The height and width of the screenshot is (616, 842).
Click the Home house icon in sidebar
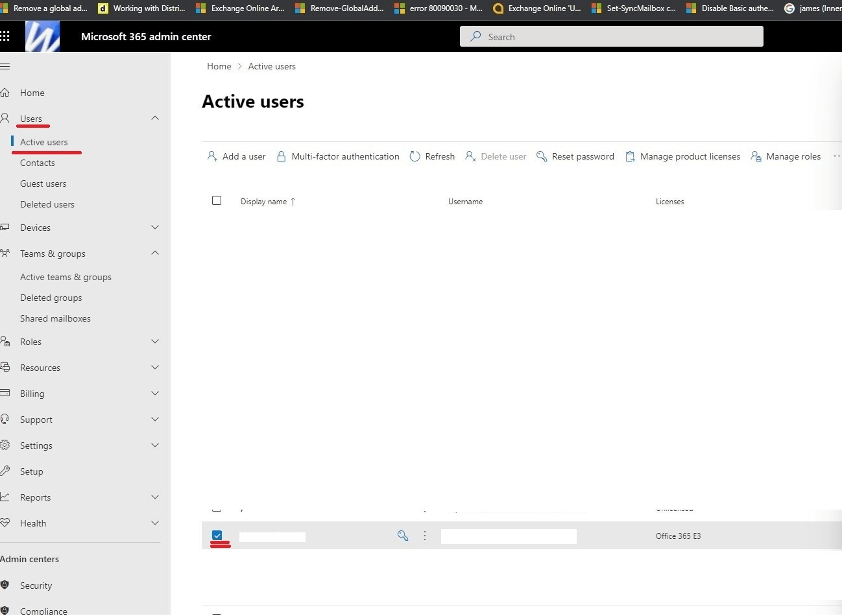(x=5, y=93)
